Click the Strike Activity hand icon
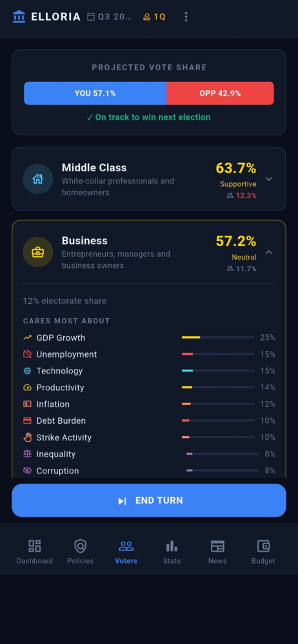298x644 pixels. click(27, 437)
